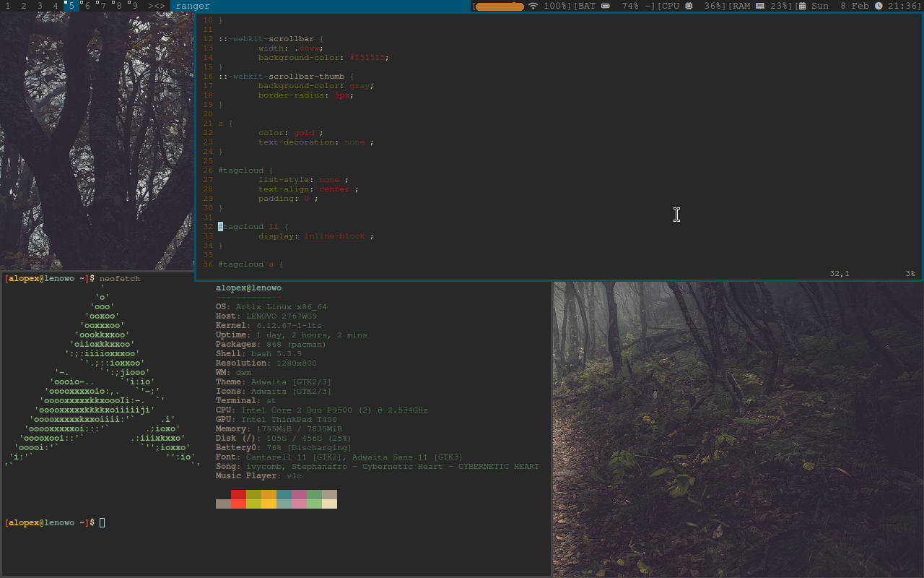Viewport: 924px width, 578px height.
Task: Pick the dark red swatch in neofetch's top row
Action: pos(238,494)
